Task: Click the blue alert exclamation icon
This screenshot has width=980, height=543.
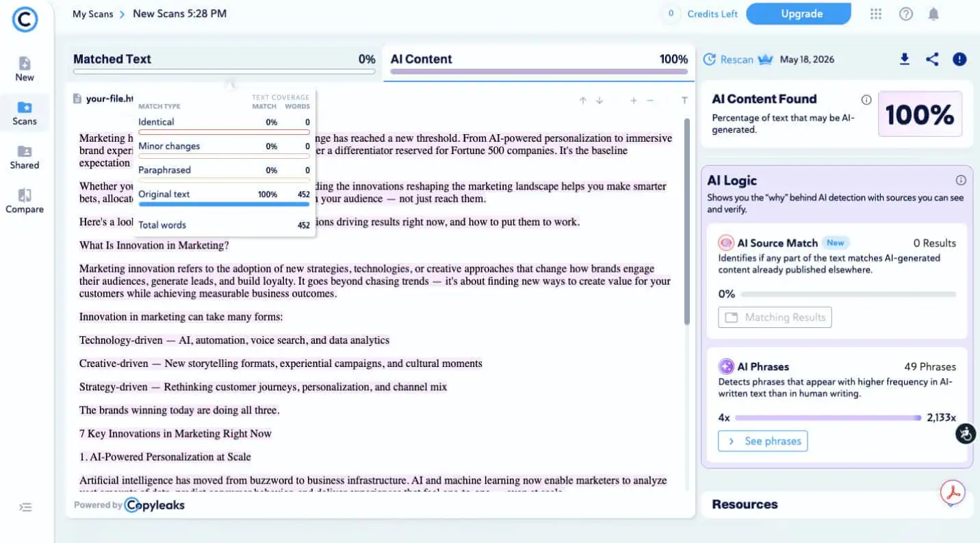Action: [x=959, y=60]
